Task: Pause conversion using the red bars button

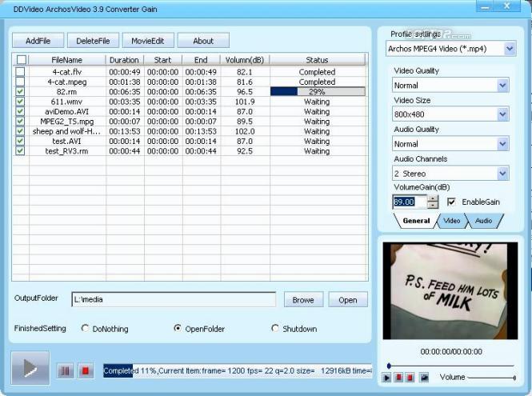Action: [x=65, y=371]
